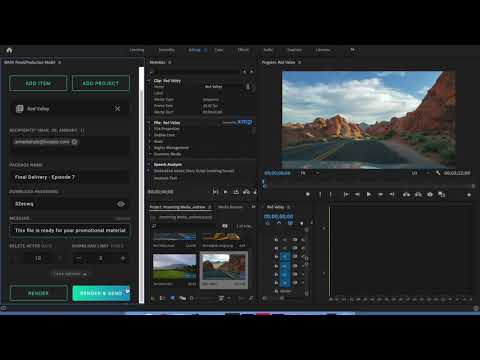The height and width of the screenshot is (360, 480).
Task: Switch to the Color workspace
Action: [219, 50]
